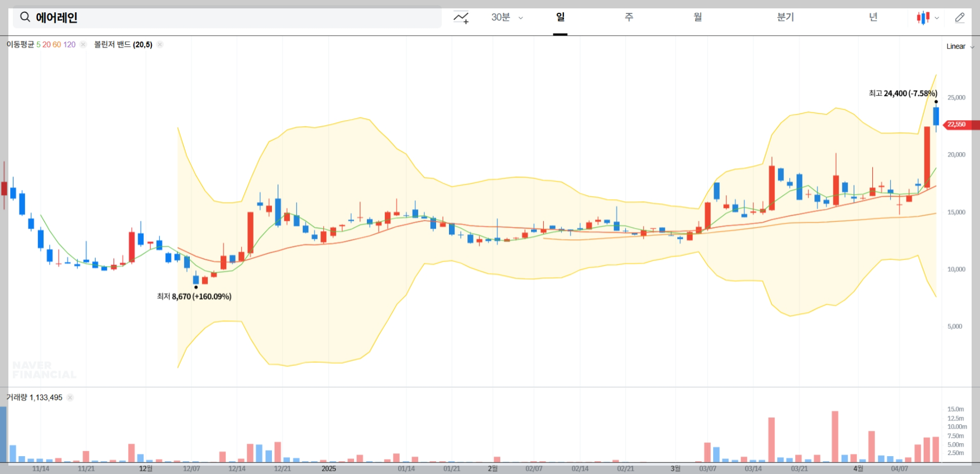Image resolution: width=980 pixels, height=474 pixels.
Task: Remove the 이동평균 indicator with its x icon
Action: (83, 45)
